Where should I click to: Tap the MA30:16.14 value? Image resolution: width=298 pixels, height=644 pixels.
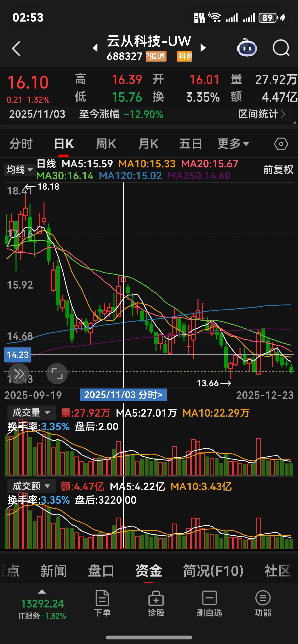65,176
